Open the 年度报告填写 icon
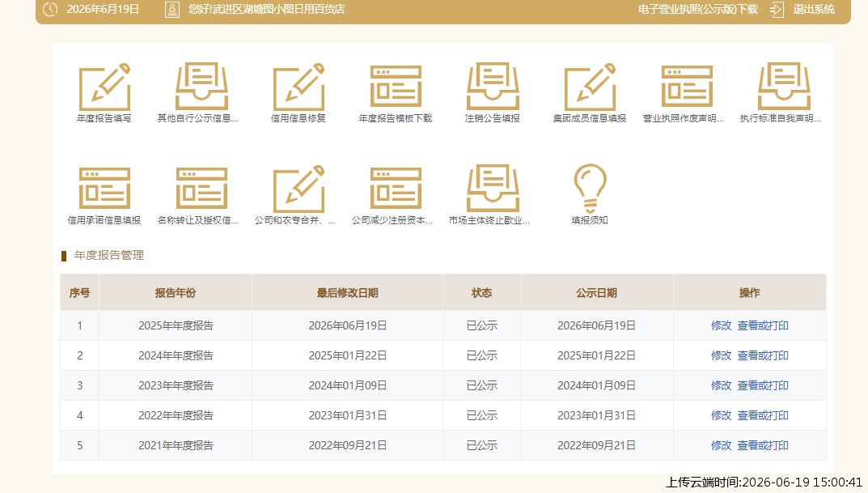Viewport: 868px width, 493px height. (x=104, y=87)
